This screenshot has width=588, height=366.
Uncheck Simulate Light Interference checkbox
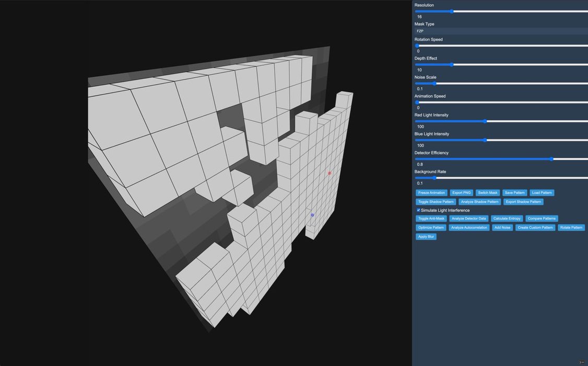[x=418, y=210]
